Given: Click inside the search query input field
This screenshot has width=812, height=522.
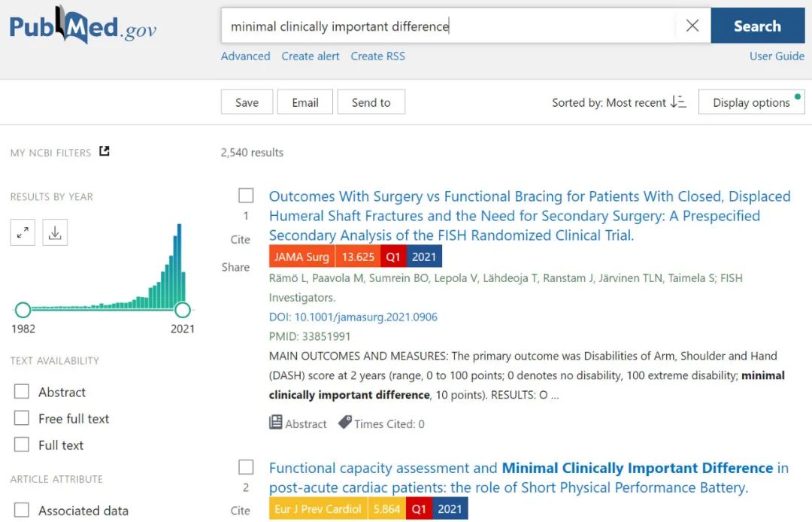Looking at the screenshot, I should tap(451, 26).
